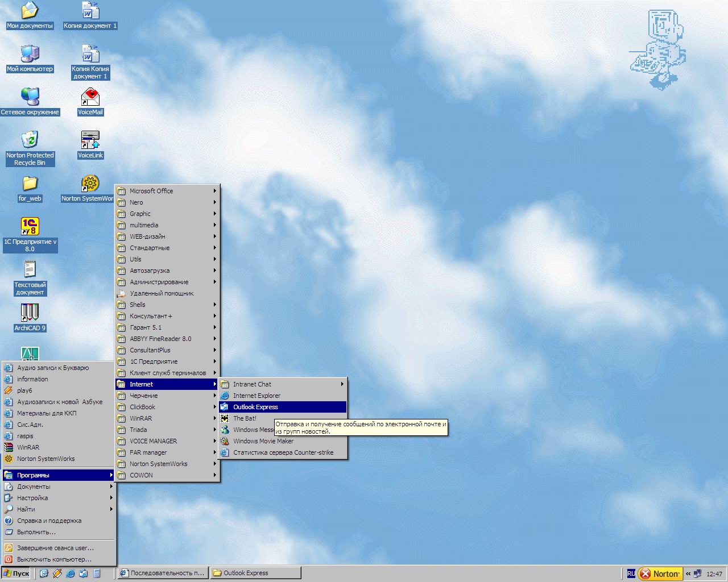Open the Консультант+ program group

coord(167,316)
